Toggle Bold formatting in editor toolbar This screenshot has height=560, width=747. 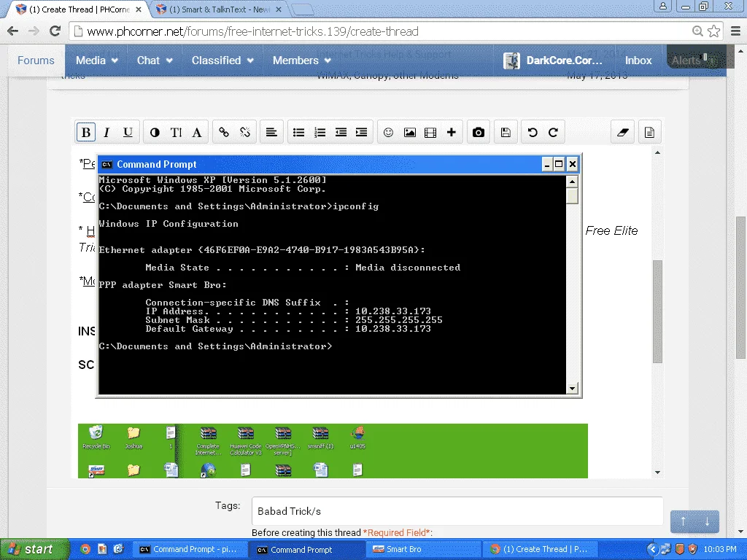click(86, 133)
